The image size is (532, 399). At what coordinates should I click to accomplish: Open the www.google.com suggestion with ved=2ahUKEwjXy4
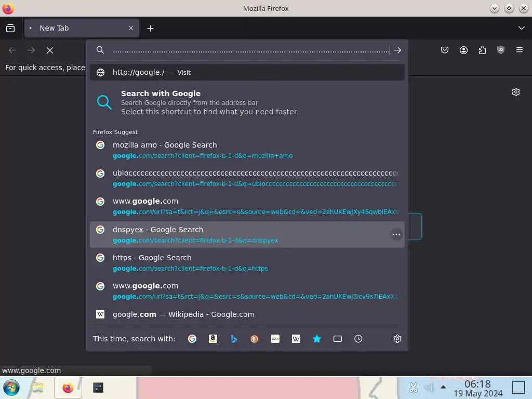tap(247, 206)
